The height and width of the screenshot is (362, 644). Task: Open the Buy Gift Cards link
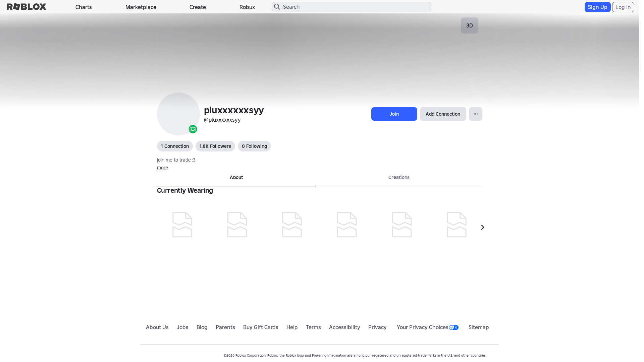261,327
